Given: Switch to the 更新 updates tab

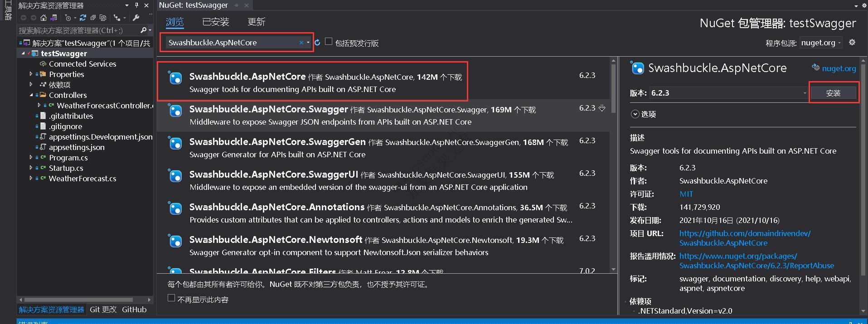Looking at the screenshot, I should (256, 22).
